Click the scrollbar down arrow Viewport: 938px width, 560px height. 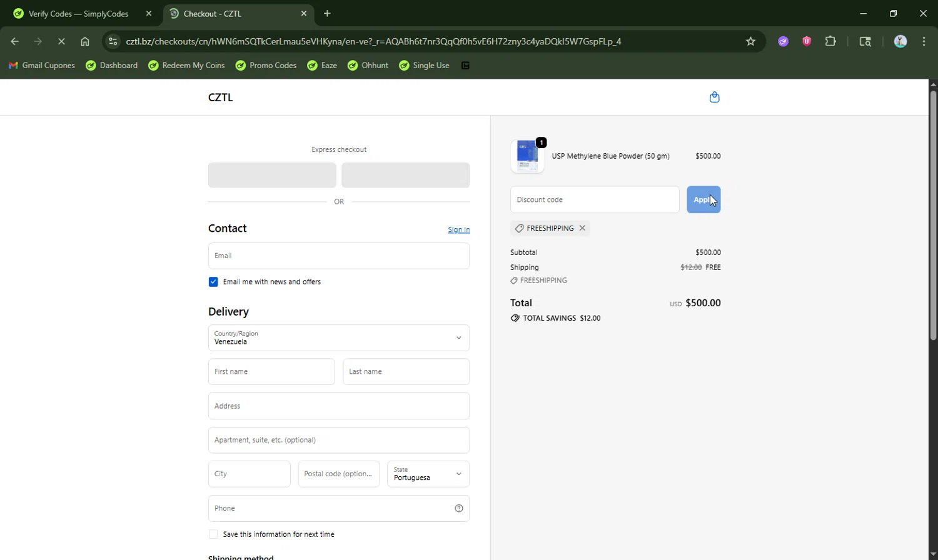coord(933,555)
